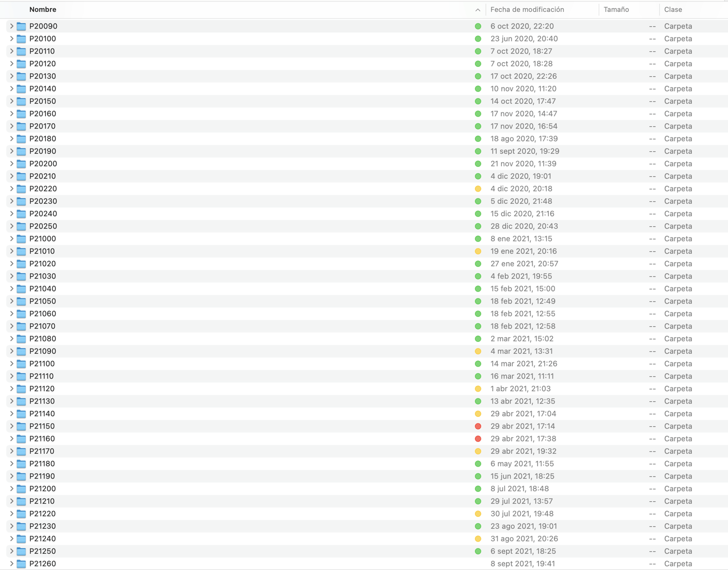
Task: Sort by the Tamaño column header
Action: coord(616,9)
